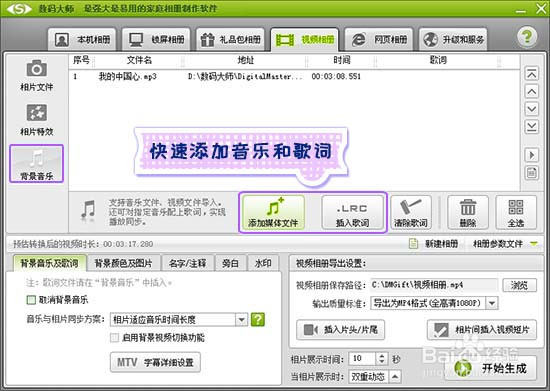Click the 地址 column header
The height and width of the screenshot is (391, 550).
coord(245,60)
